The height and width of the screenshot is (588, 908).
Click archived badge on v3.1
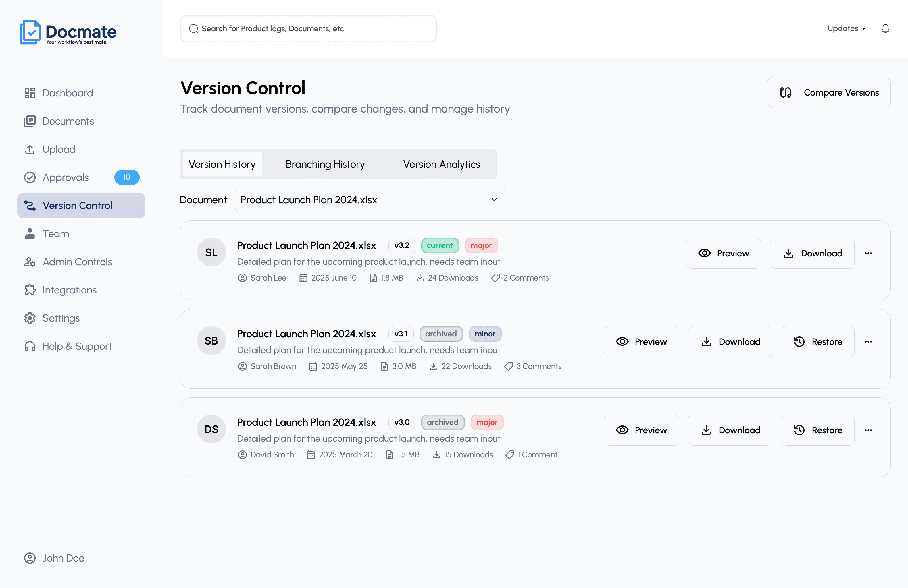coord(441,334)
